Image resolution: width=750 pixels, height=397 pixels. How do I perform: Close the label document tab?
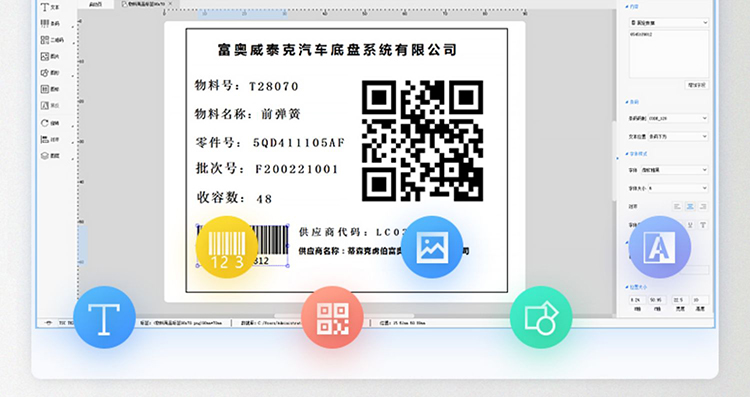tap(171, 3)
